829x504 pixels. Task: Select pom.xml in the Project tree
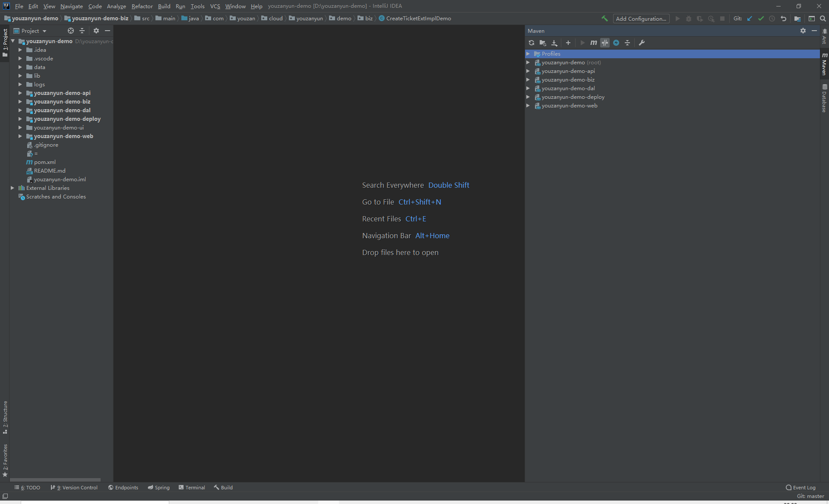point(45,162)
